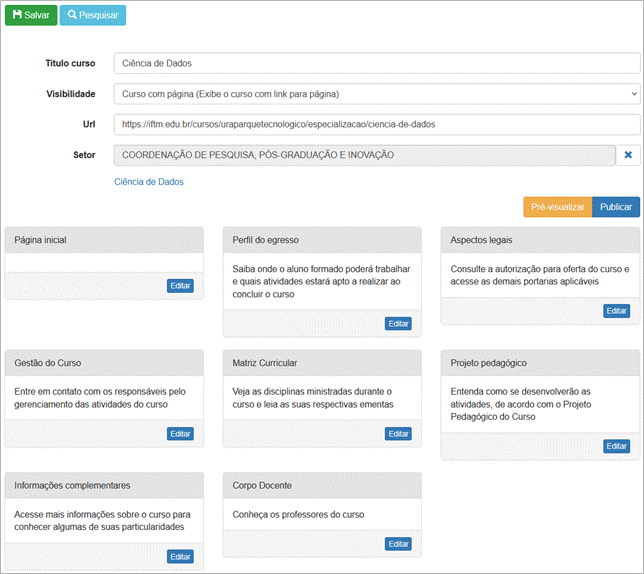Click the Pré-visualizar button

[x=557, y=207]
